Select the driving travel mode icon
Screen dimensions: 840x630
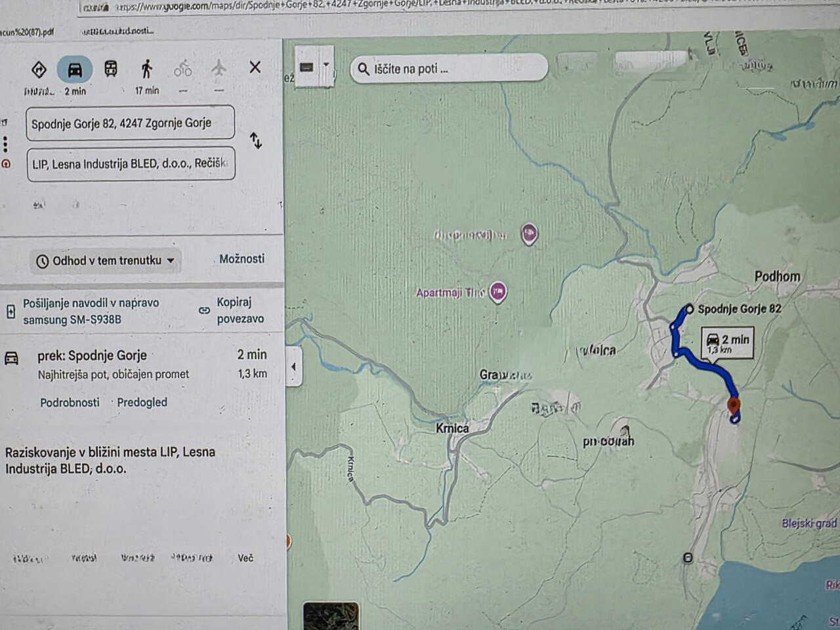(x=75, y=69)
